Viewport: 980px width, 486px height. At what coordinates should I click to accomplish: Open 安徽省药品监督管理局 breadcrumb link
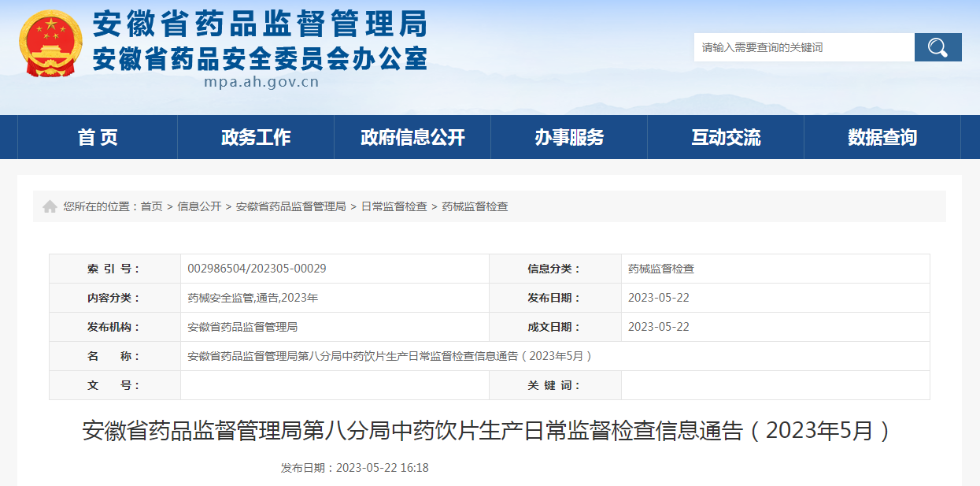291,206
